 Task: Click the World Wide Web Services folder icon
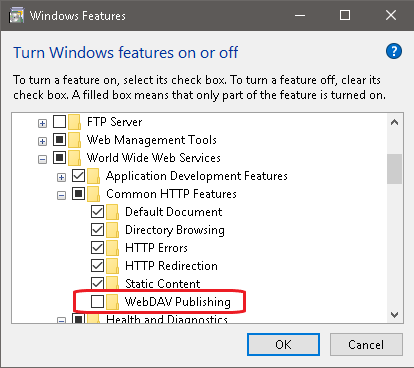pyautogui.click(x=75, y=158)
